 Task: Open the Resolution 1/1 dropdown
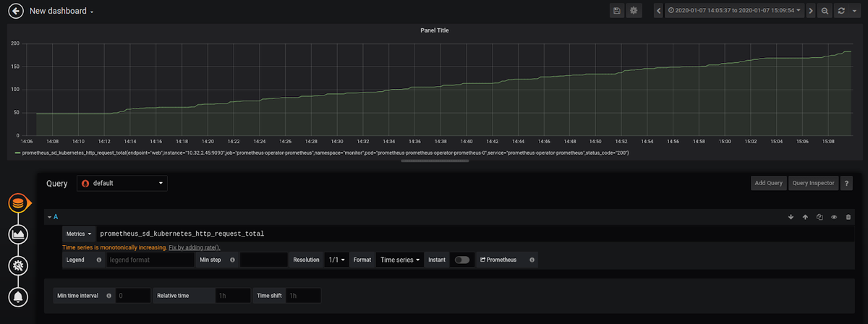pos(337,260)
